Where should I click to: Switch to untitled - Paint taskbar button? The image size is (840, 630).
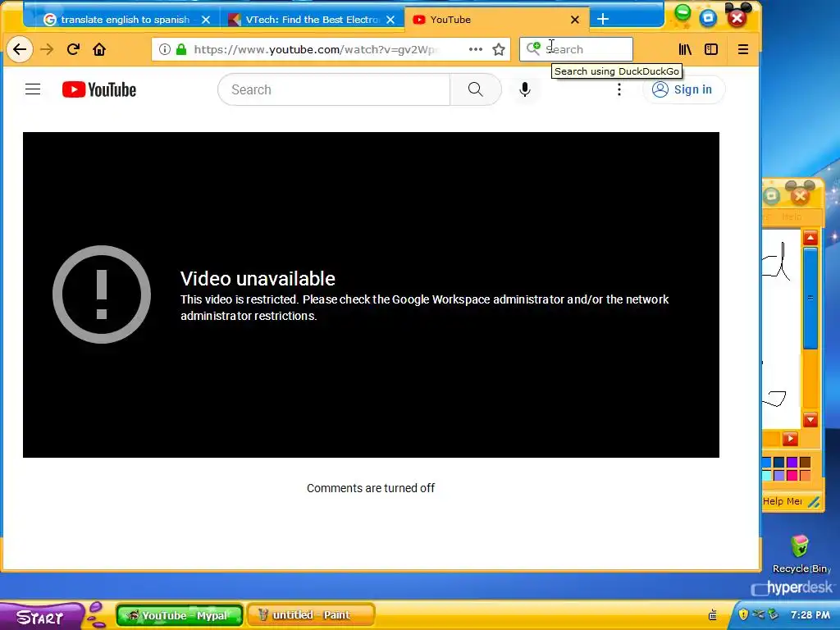(311, 615)
